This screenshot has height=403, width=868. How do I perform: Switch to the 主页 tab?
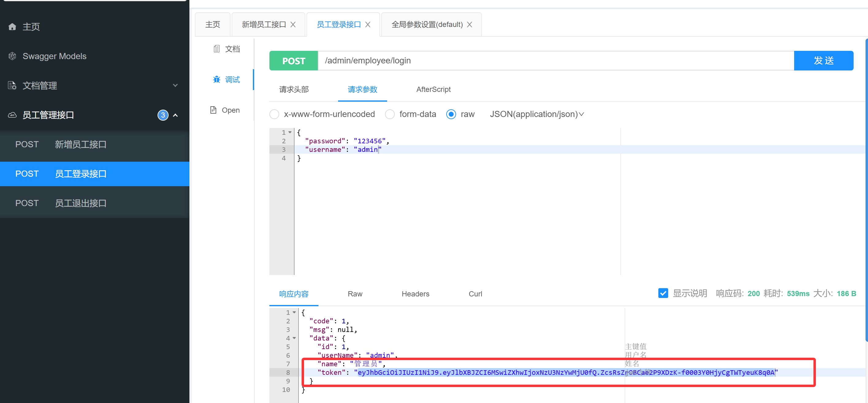tap(213, 24)
